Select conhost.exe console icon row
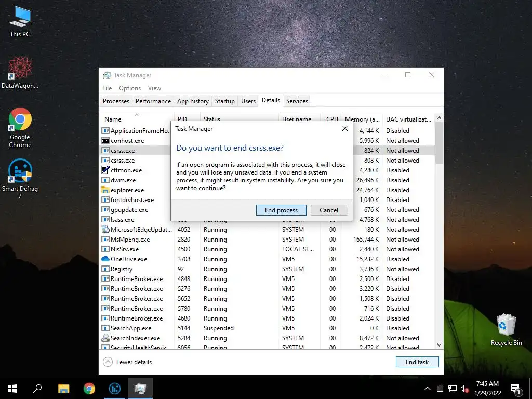This screenshot has height=399, width=532. coord(136,140)
